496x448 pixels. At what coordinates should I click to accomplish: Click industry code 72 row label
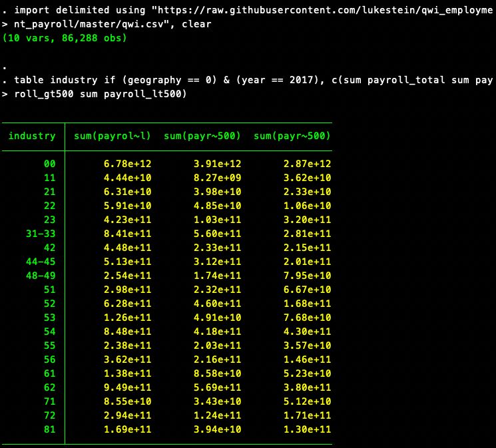[x=49, y=415]
